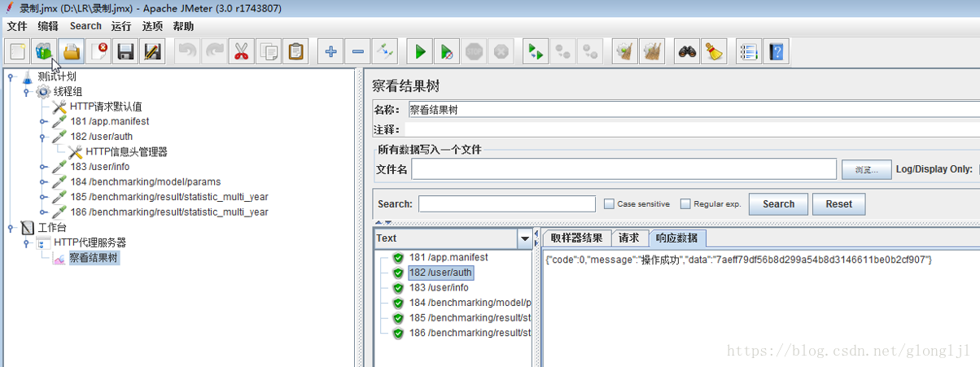Click the binoculars Search icon
This screenshot has width=980, height=367.
pyautogui.click(x=688, y=52)
